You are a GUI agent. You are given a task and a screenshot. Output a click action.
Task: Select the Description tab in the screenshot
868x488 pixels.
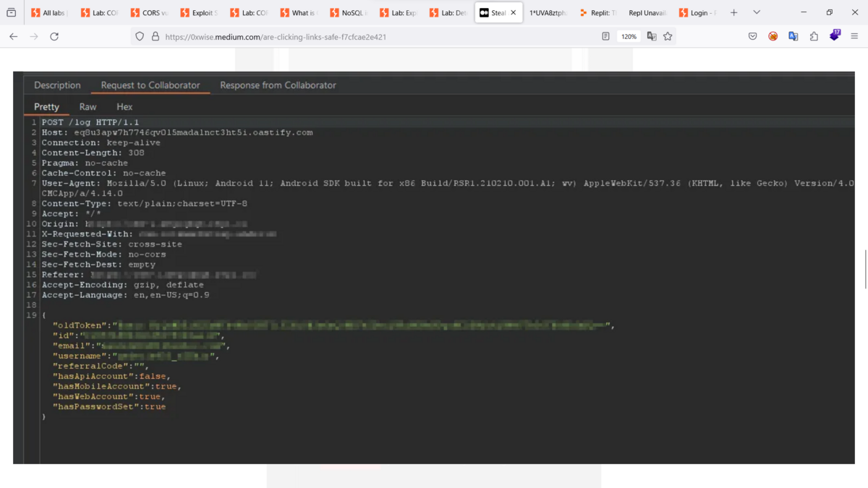(x=57, y=85)
